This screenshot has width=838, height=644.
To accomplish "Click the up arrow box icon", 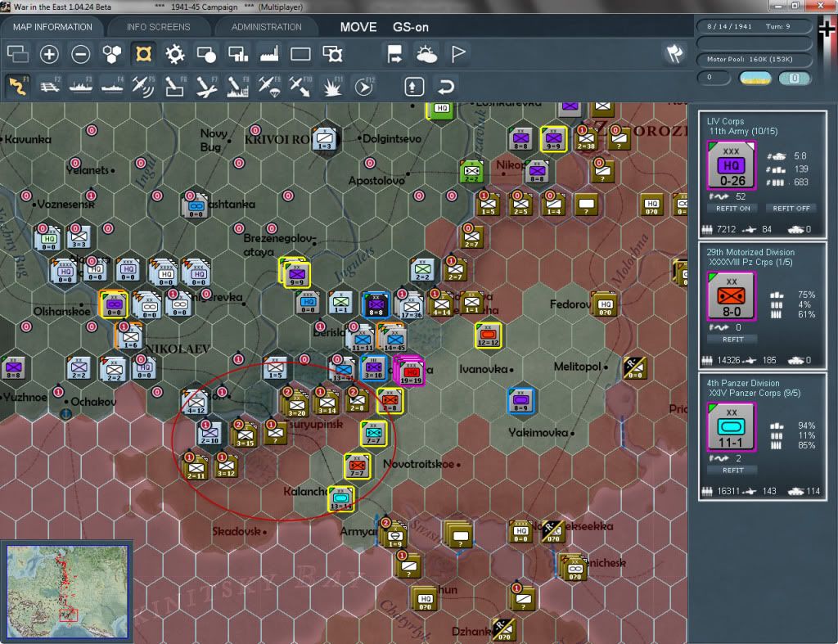I will pos(414,87).
